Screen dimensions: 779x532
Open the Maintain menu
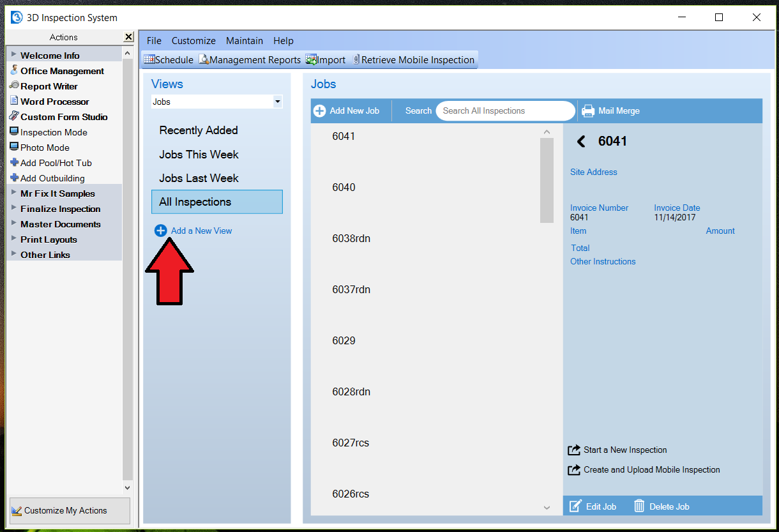[x=245, y=40]
